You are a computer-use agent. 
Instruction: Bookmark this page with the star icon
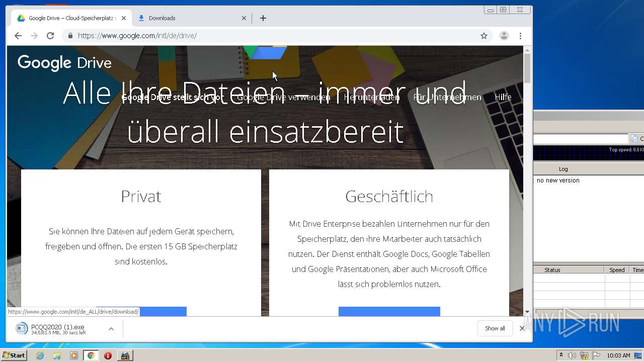pos(484,36)
